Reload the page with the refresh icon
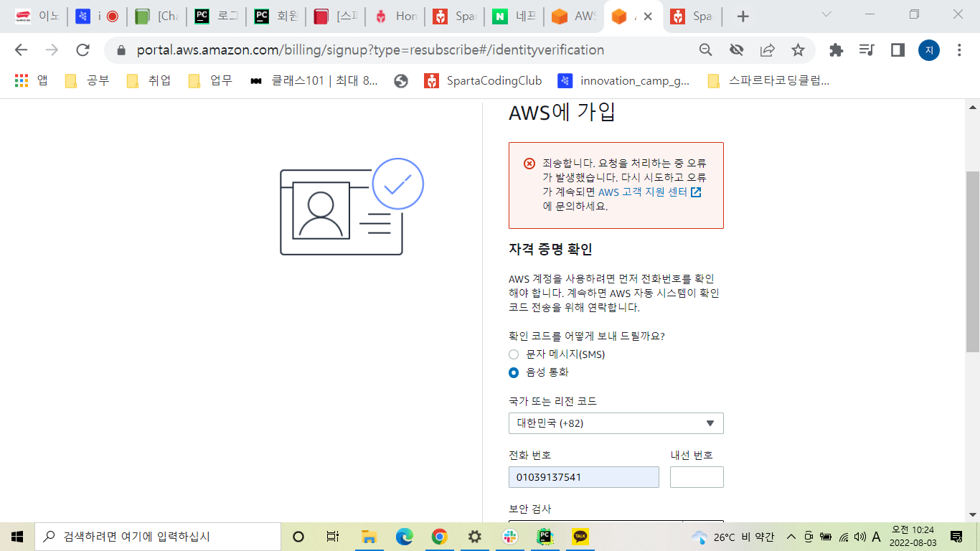This screenshot has width=980, height=551. pos(83,50)
